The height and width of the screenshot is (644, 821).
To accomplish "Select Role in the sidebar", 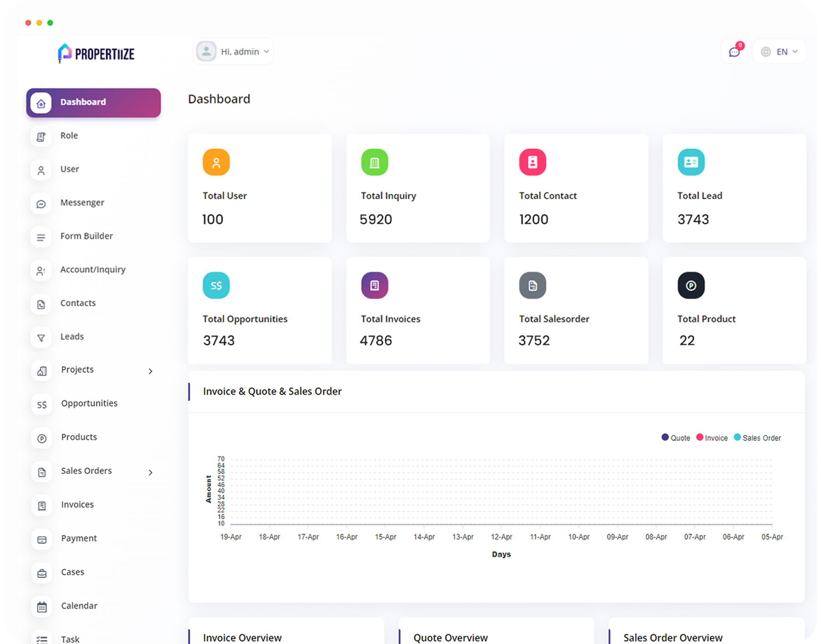I will tap(69, 135).
